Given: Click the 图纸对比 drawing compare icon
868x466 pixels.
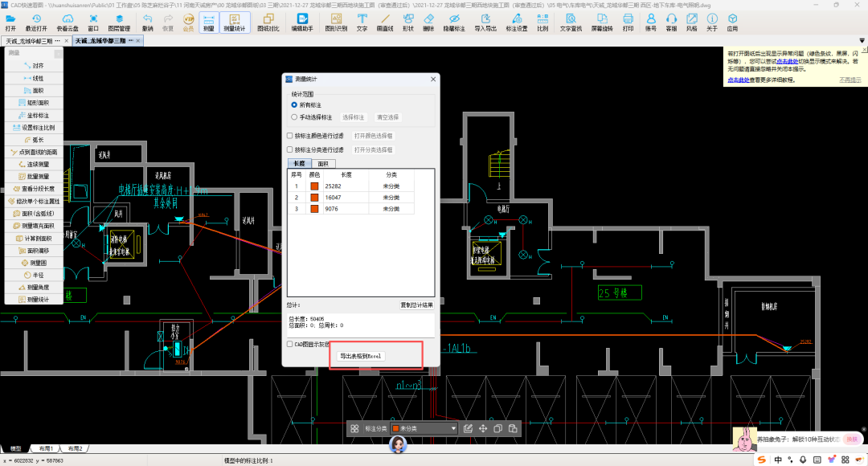Looking at the screenshot, I should (x=268, y=22).
